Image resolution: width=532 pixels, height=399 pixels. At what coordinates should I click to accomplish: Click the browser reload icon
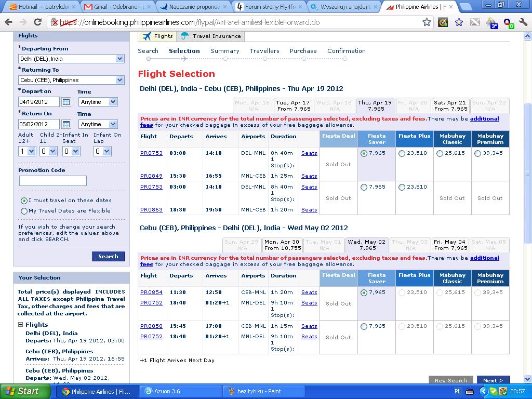coord(37,22)
